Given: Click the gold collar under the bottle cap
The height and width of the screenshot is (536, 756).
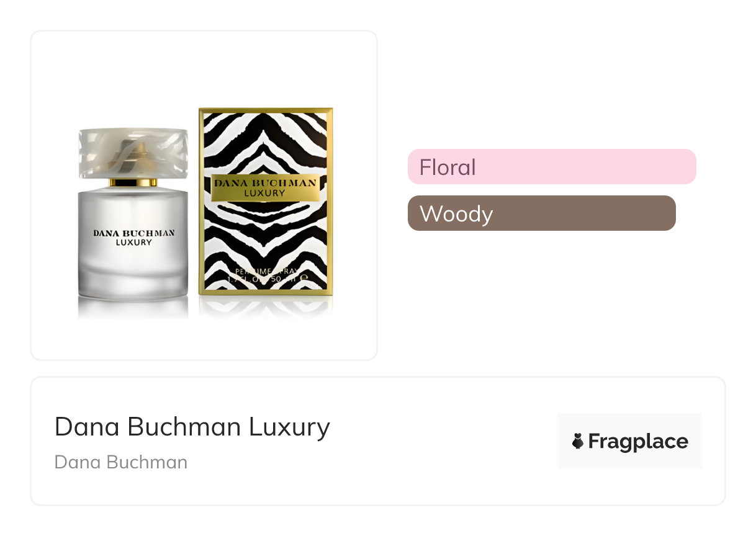Looking at the screenshot, I should click(133, 182).
